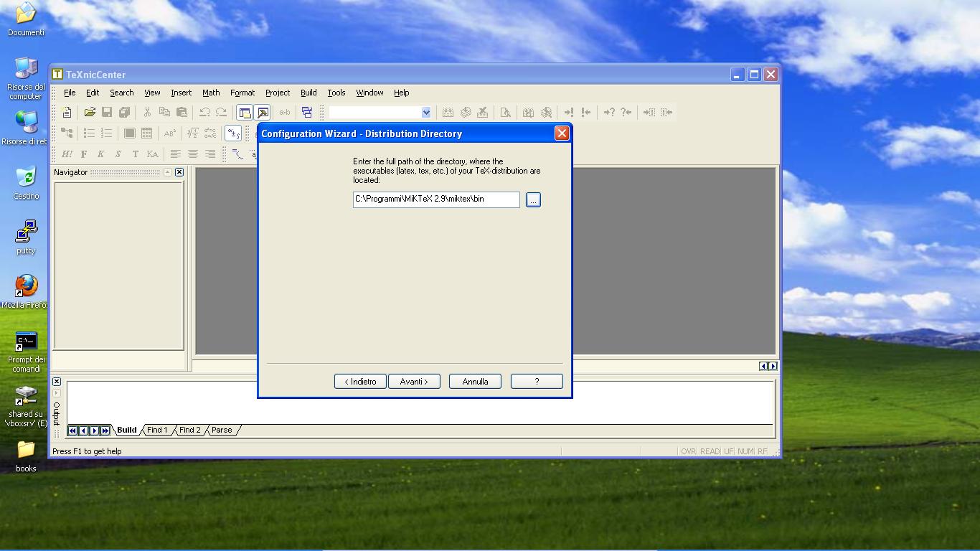Viewport: 980px width, 551px height.
Task: Click the previous bad box icon
Action: pos(666,112)
